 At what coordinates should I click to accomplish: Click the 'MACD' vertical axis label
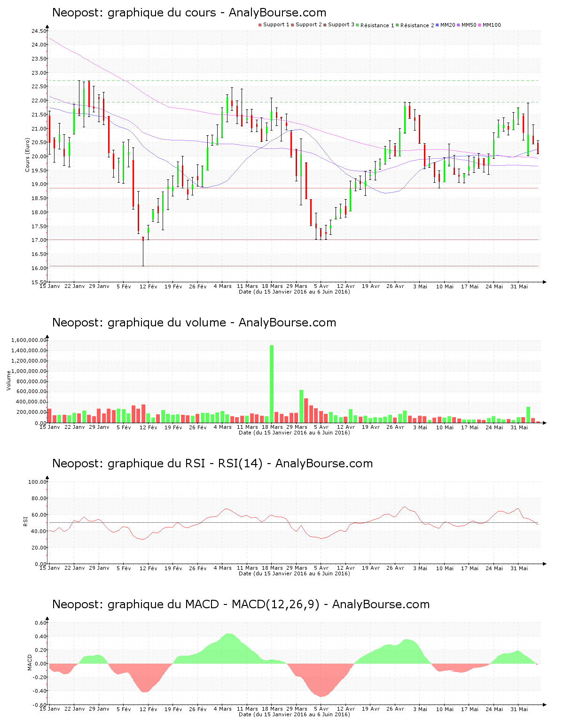tap(30, 662)
